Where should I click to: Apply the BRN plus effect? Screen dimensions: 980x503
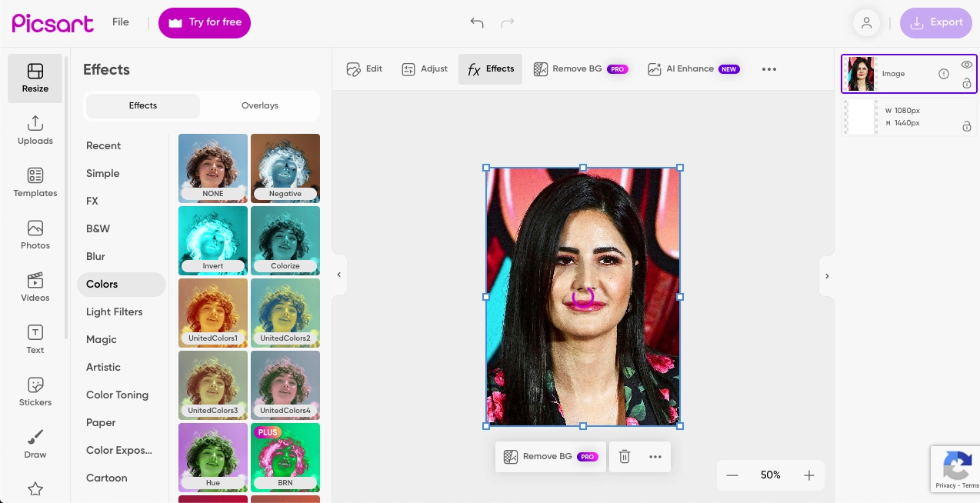coord(285,458)
